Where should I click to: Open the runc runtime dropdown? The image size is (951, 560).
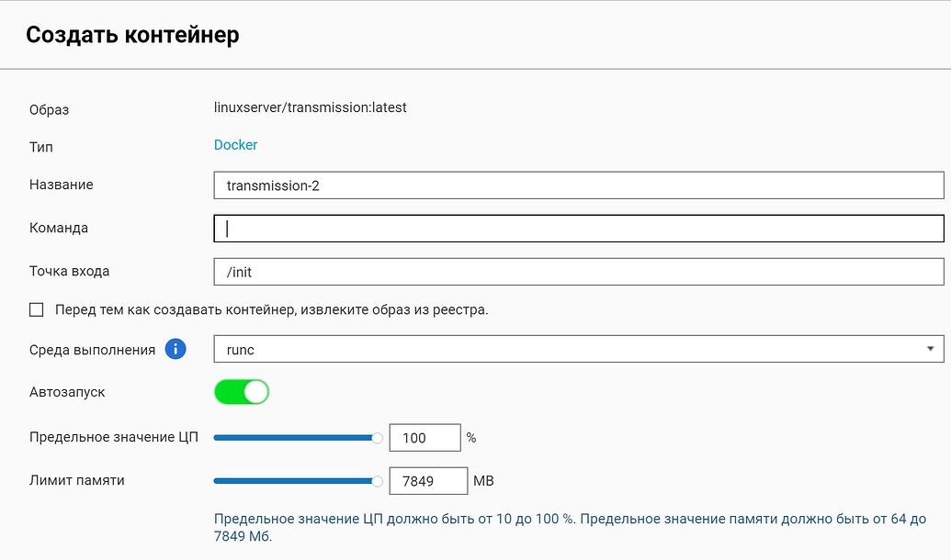coord(579,349)
